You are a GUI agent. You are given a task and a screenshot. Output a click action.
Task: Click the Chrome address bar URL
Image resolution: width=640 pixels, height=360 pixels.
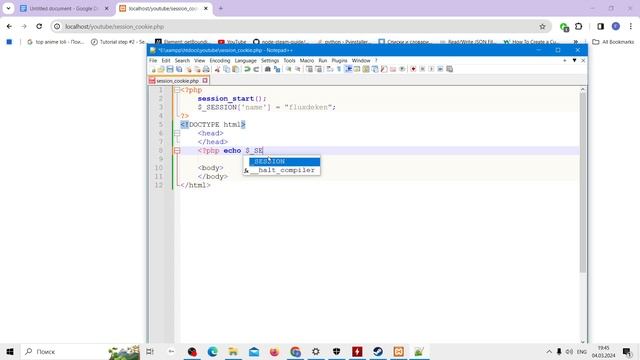pos(115,27)
